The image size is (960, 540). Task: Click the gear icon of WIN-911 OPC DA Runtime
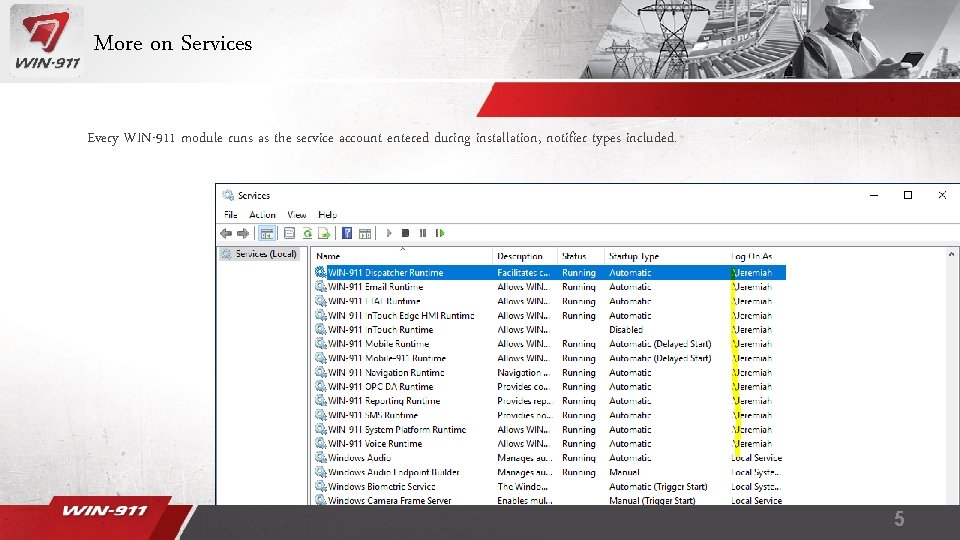[x=320, y=386]
